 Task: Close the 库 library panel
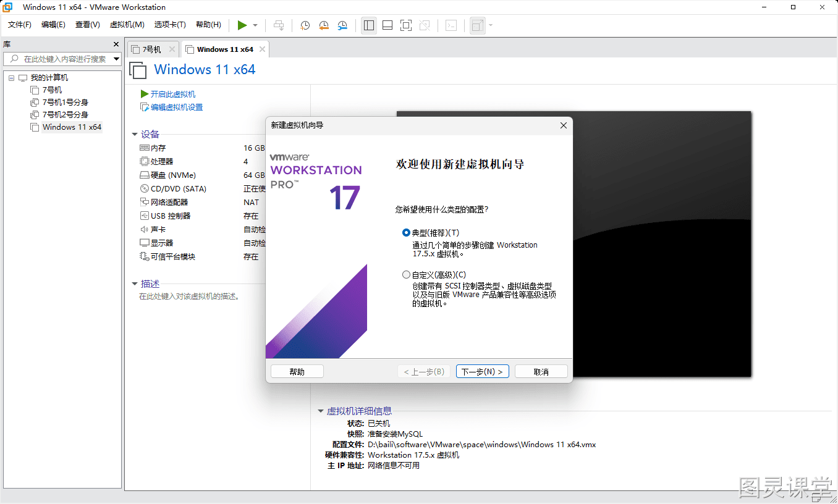coord(116,44)
